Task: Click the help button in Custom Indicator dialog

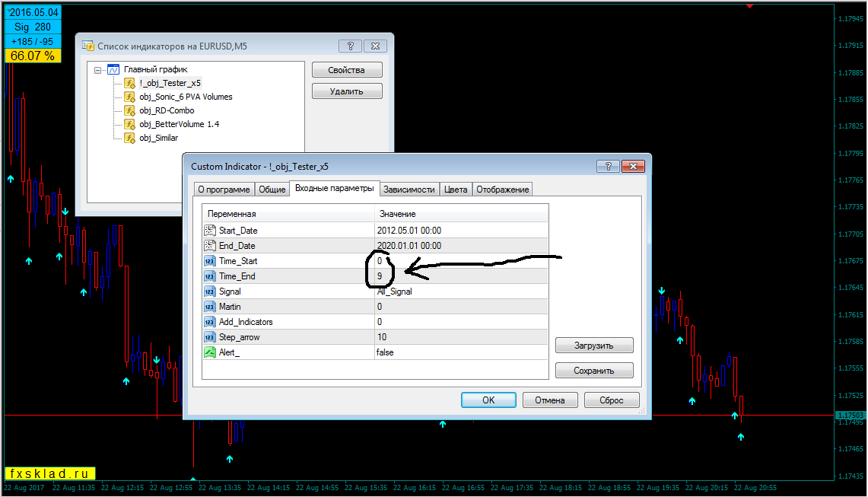Action: (609, 166)
